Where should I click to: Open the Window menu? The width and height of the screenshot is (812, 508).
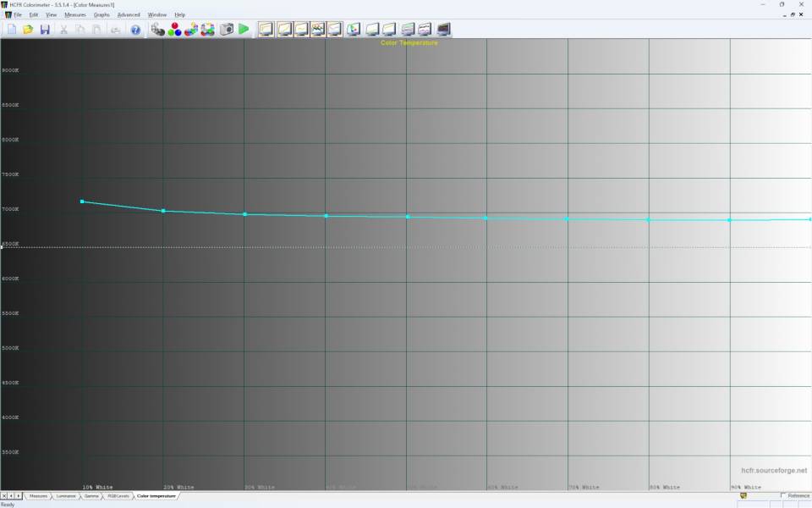tap(157, 14)
